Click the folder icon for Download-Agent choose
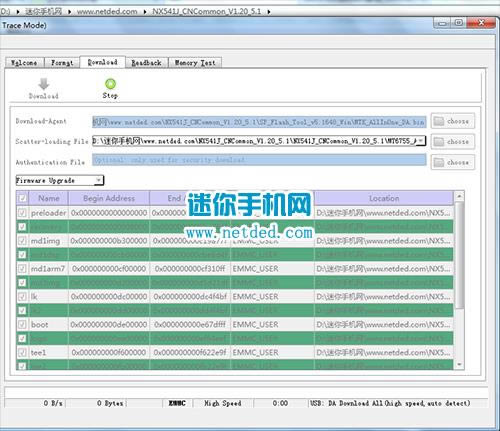Image resolution: width=500 pixels, height=431 pixels. pyautogui.click(x=439, y=121)
